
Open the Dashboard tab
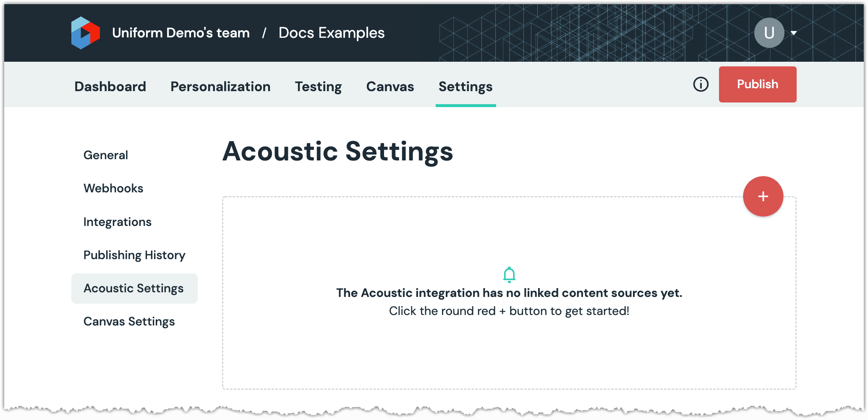(110, 87)
